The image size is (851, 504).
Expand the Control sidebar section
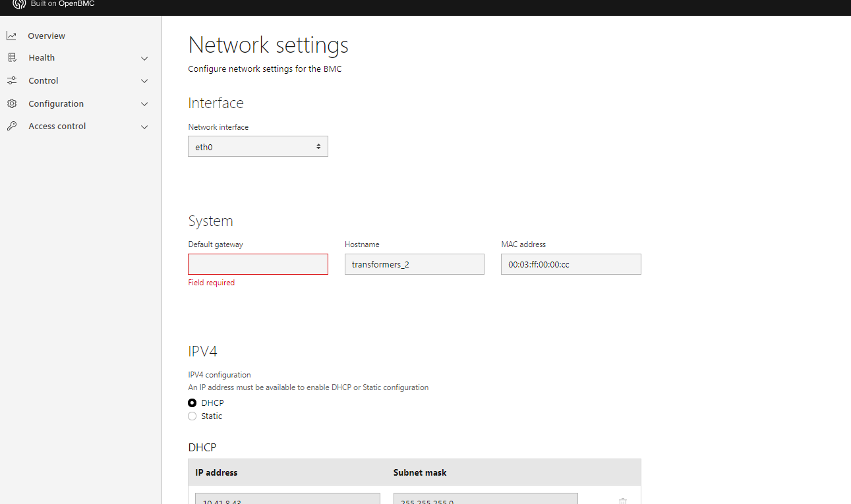[144, 80]
